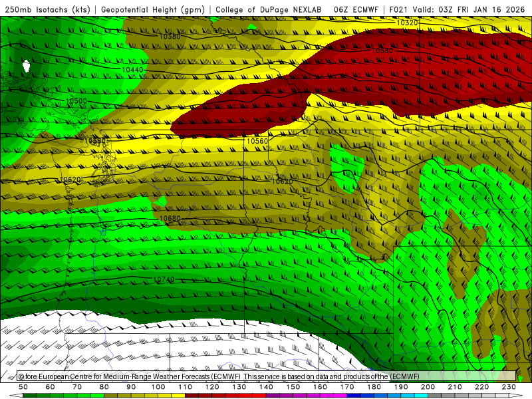
Task: Click the 110 value on the color scale
Action: point(186,387)
